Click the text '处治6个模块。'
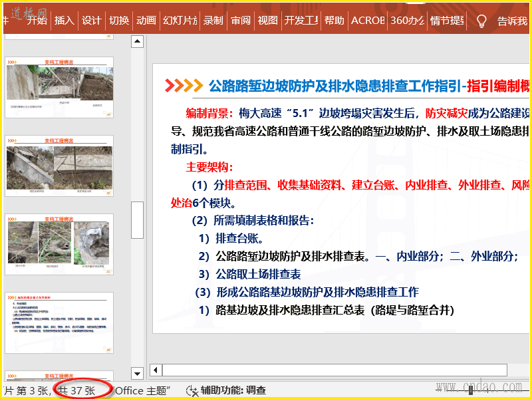This screenshot has width=532, height=399. pos(203,203)
